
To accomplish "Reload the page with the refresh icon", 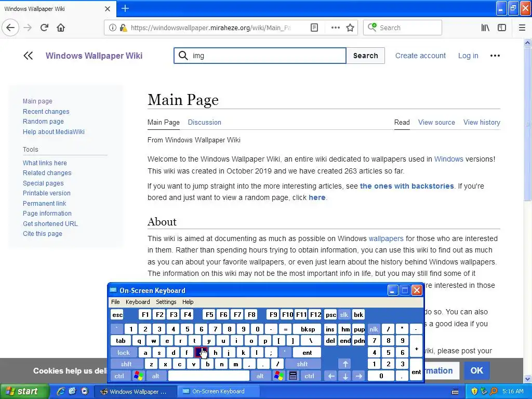I will 44,28.
